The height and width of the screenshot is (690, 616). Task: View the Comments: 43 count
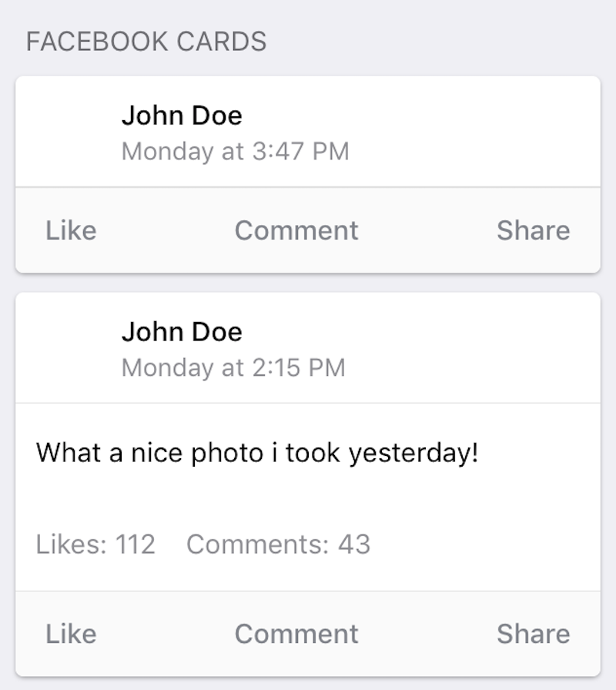click(278, 544)
